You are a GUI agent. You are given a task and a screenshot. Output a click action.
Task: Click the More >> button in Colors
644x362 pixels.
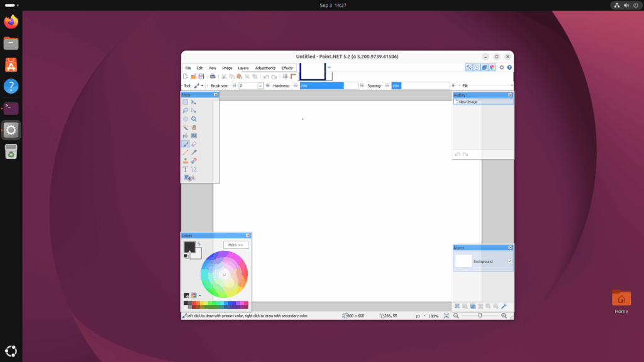coord(236,245)
